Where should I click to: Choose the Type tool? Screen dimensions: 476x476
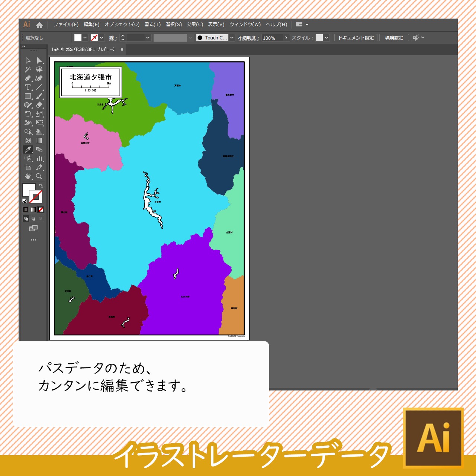point(28,87)
